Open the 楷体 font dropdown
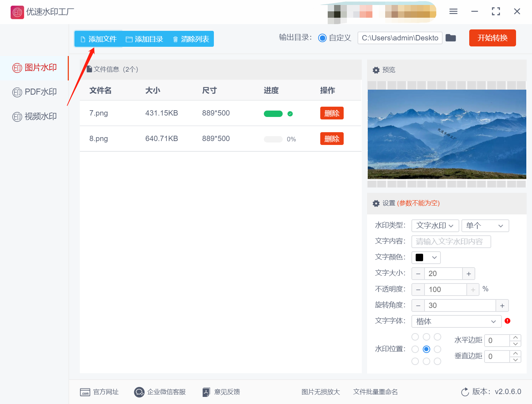Image resolution: width=532 pixels, height=404 pixels. [456, 321]
